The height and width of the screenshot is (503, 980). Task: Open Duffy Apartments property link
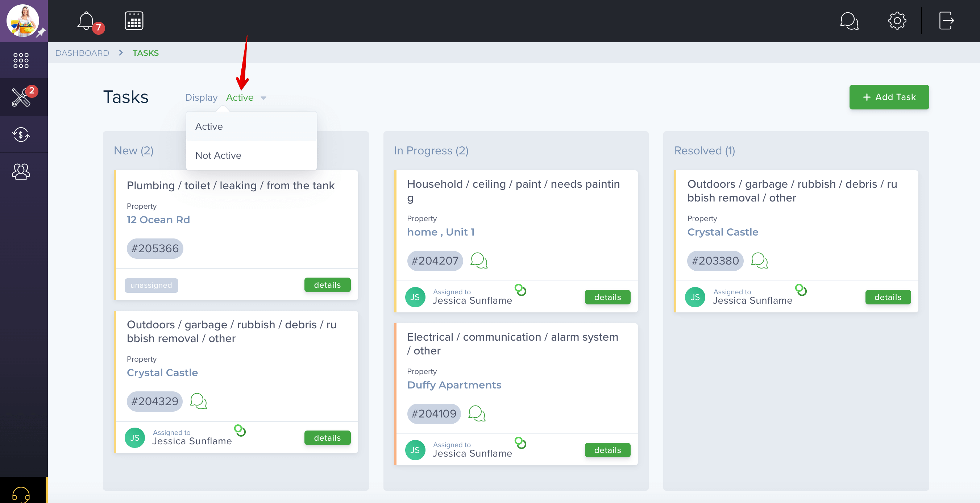coord(454,385)
